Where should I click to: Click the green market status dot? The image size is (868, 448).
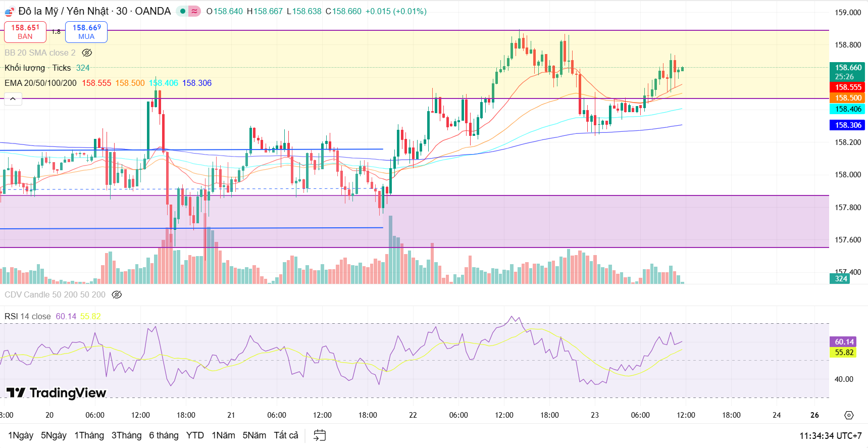[x=183, y=11]
